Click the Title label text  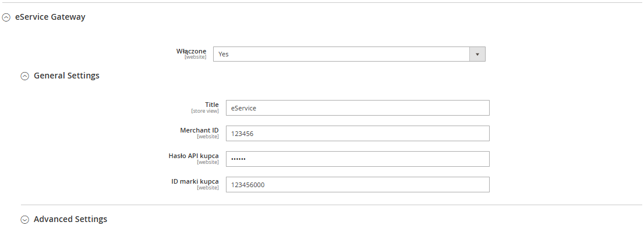tap(212, 105)
